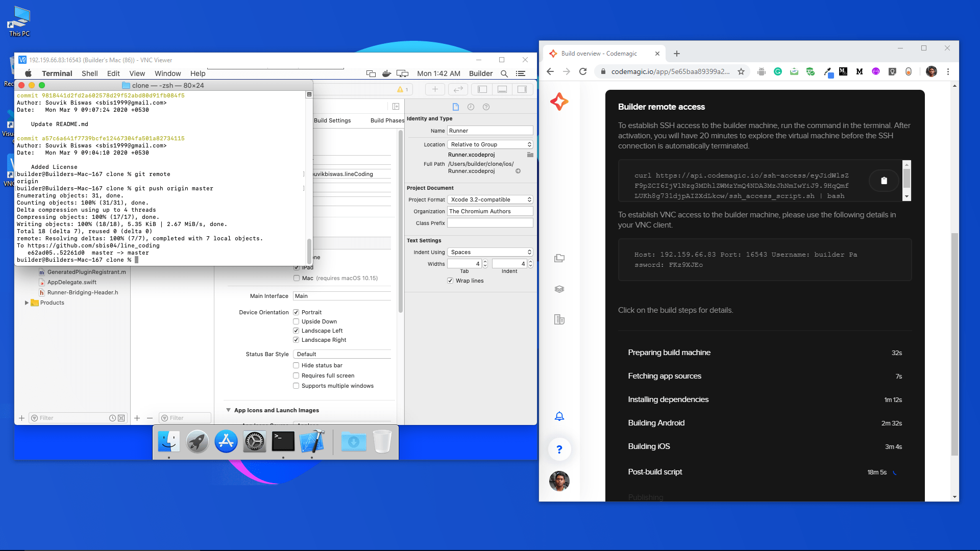Open the Codemagic apps sidebar icon
This screenshot has height=551, width=980.
[559, 258]
